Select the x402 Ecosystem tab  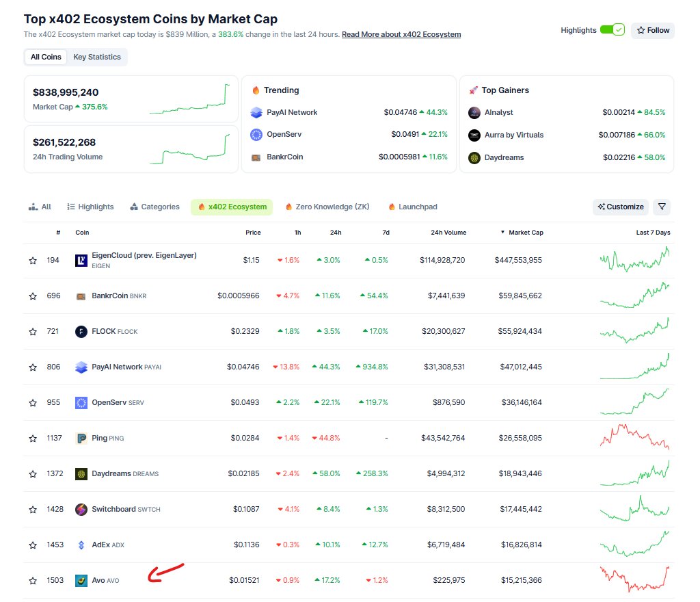[232, 207]
